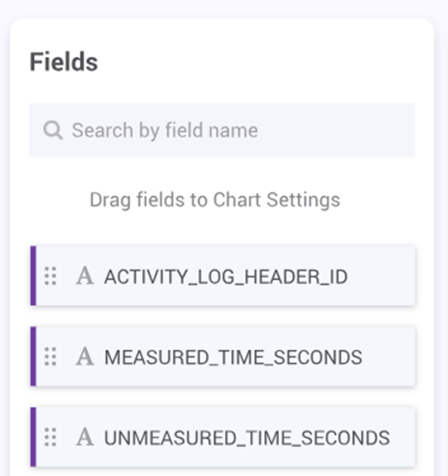Select the ACTIVITY_LOG_HEADER_ID field label
The image size is (448, 476).
click(x=226, y=277)
